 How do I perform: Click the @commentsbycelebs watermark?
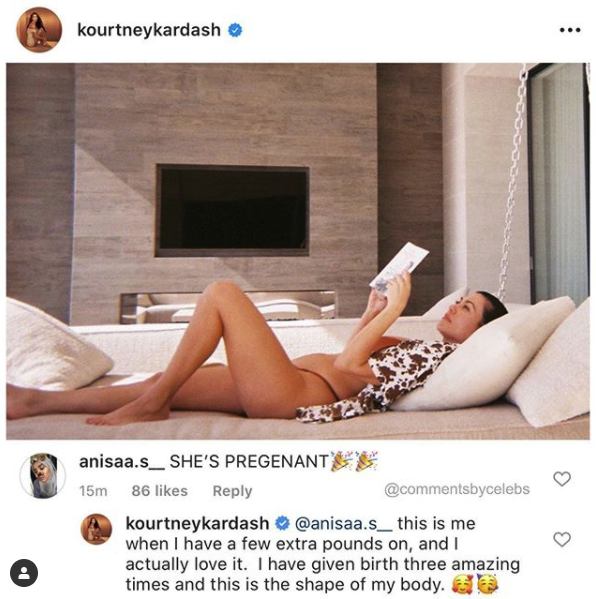(457, 489)
